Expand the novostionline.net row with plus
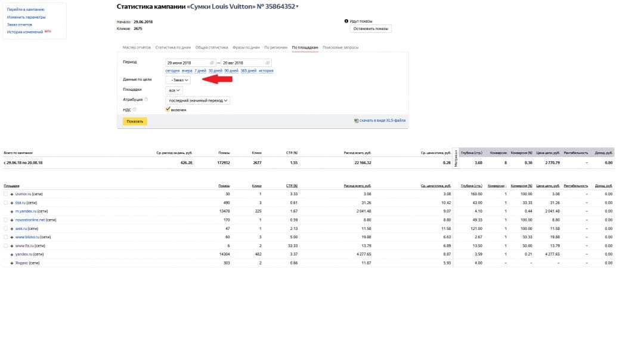The height and width of the screenshot is (363, 644). 11,220
